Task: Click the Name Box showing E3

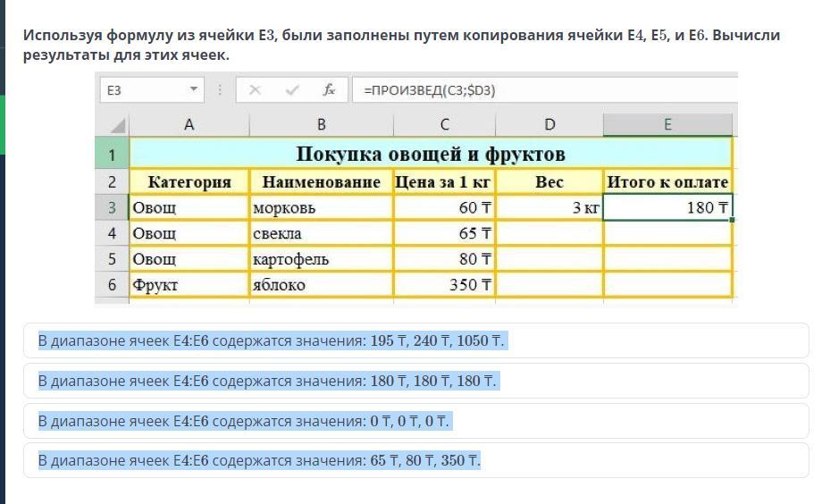Action: click(152, 90)
